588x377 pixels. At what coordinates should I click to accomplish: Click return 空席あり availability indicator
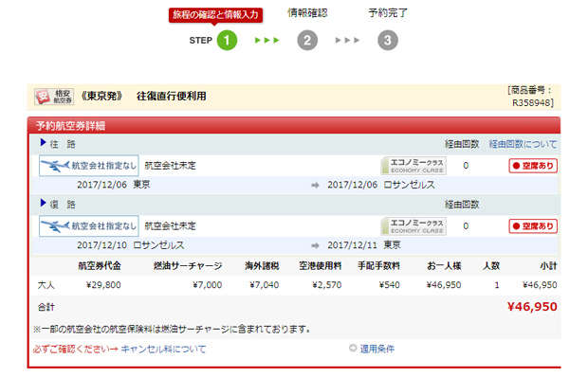[x=533, y=226]
